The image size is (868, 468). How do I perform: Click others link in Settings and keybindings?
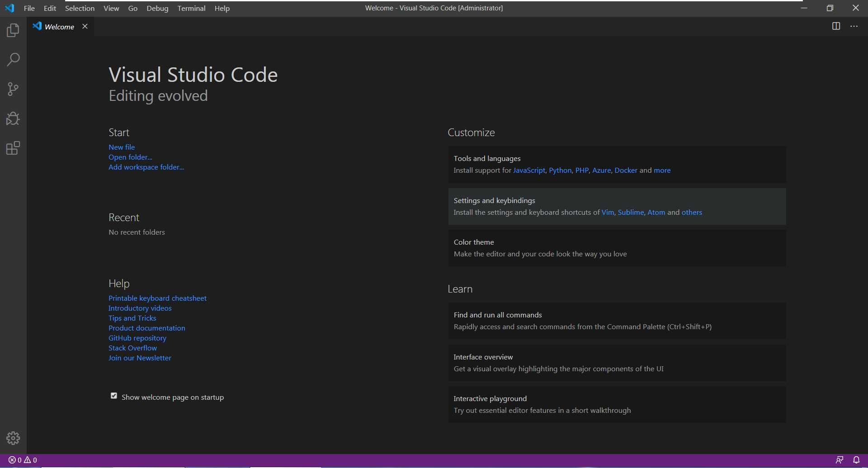pos(692,212)
